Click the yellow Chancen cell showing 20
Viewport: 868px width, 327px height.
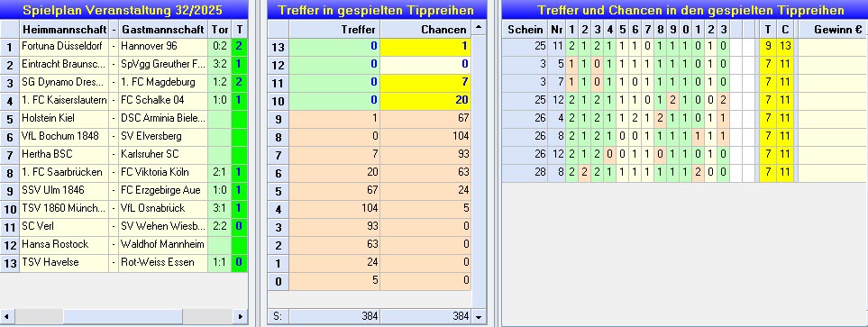point(425,100)
